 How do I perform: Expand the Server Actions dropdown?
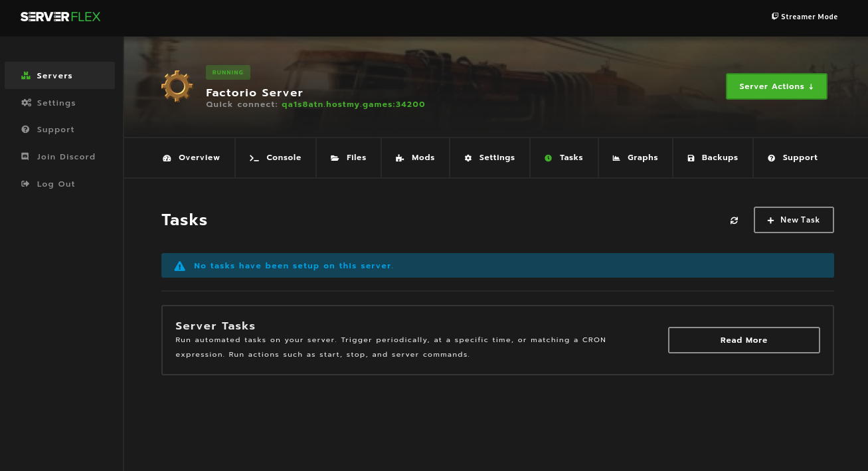tap(776, 86)
